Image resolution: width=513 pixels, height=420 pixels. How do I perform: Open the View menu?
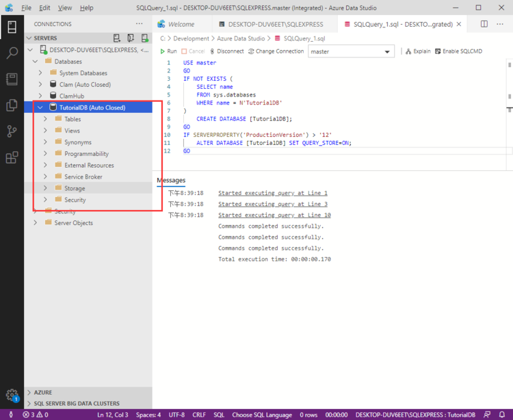click(65, 8)
